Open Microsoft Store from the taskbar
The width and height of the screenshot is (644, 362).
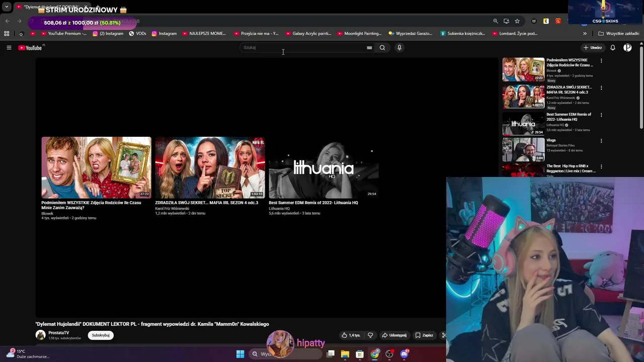360,354
